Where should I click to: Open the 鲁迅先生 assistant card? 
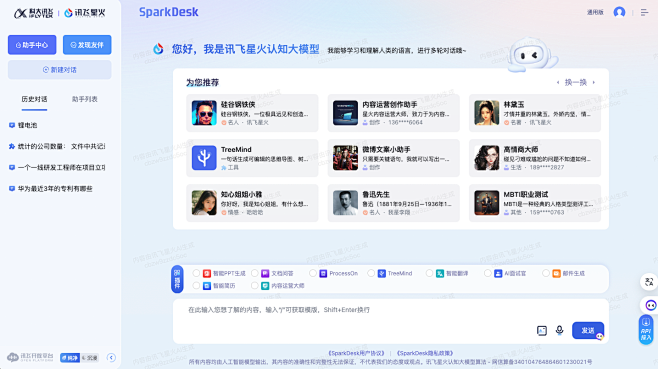click(394, 203)
